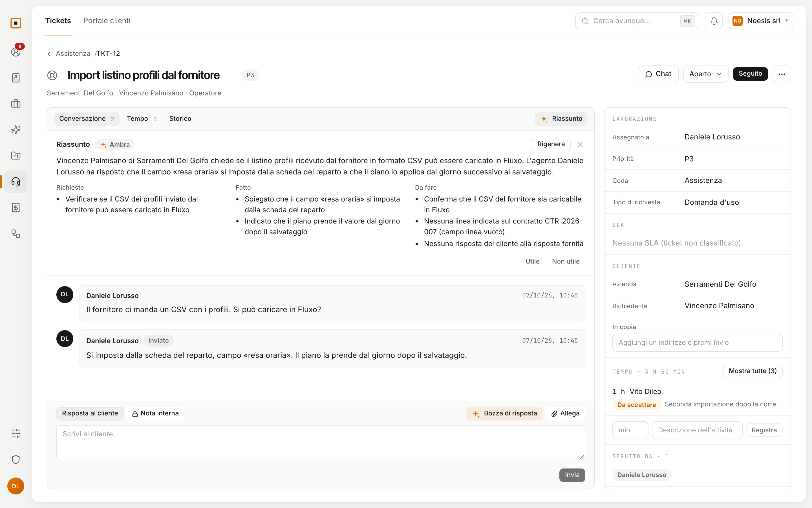Open the notifications bell
The height and width of the screenshot is (508, 812).
tap(714, 21)
